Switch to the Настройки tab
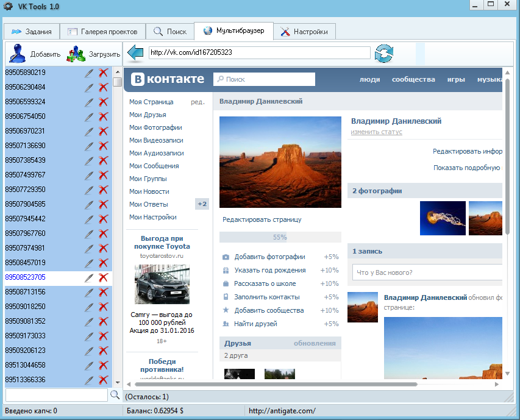The image size is (520, 420). coord(304,32)
